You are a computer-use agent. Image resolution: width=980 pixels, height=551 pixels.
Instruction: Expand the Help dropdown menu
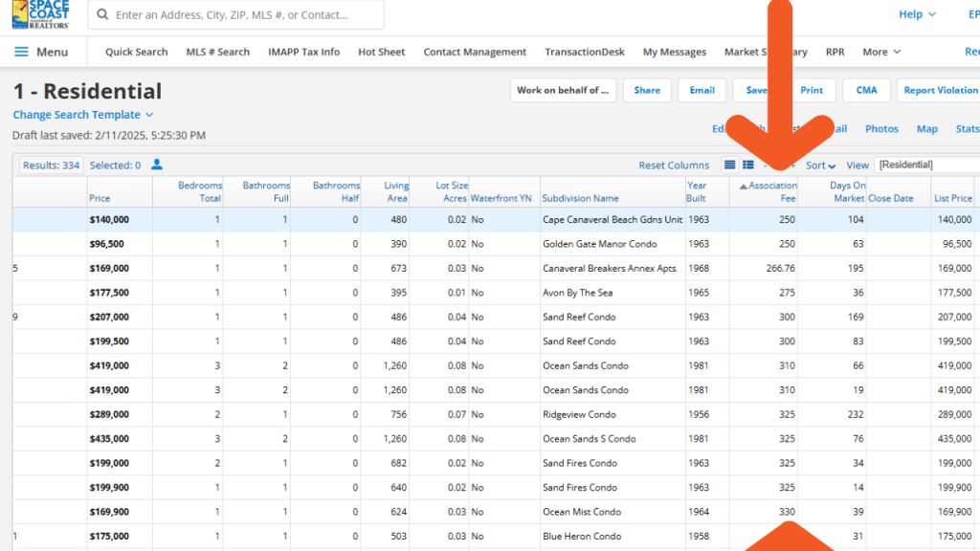pyautogui.click(x=916, y=13)
